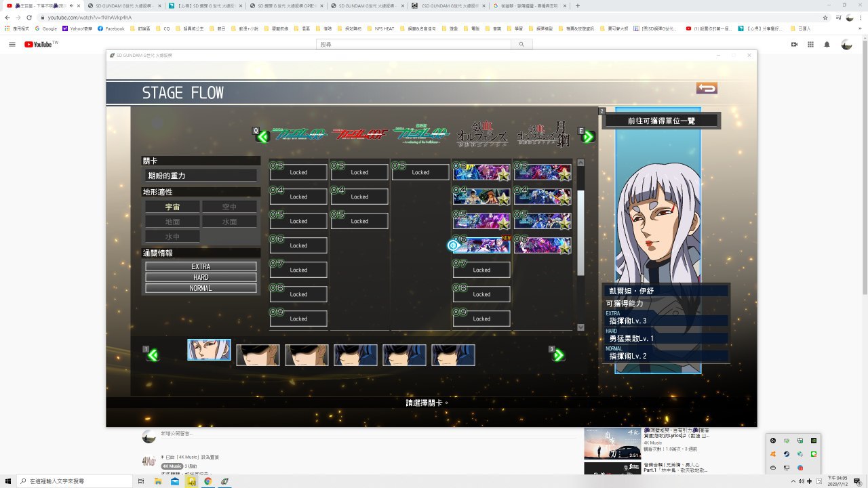Click the 前往可獲得單位一覽 button

pos(661,121)
